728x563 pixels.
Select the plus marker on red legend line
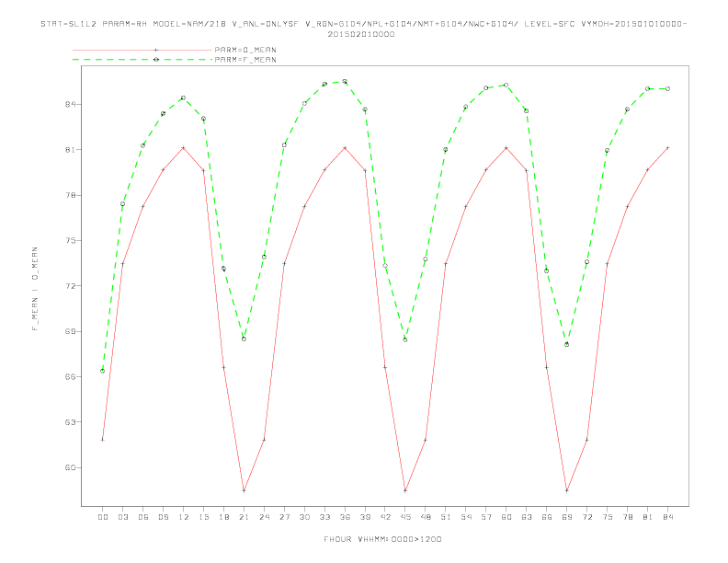[x=156, y=50]
